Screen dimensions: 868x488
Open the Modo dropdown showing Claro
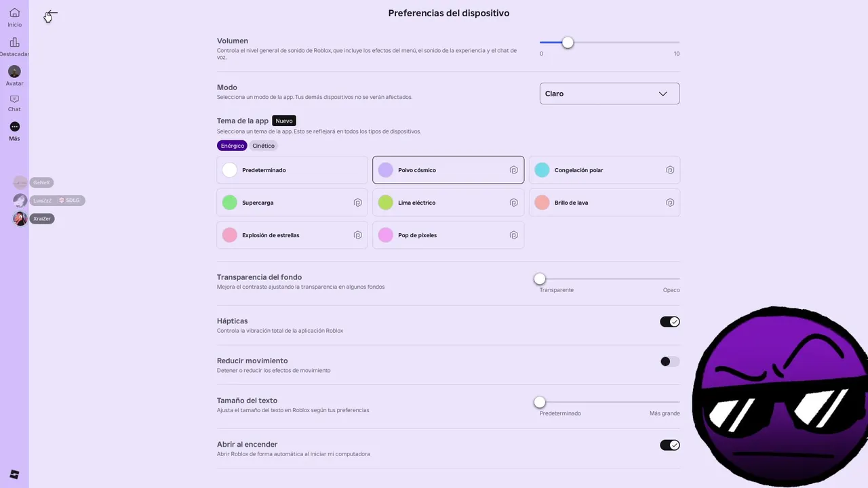click(x=610, y=94)
